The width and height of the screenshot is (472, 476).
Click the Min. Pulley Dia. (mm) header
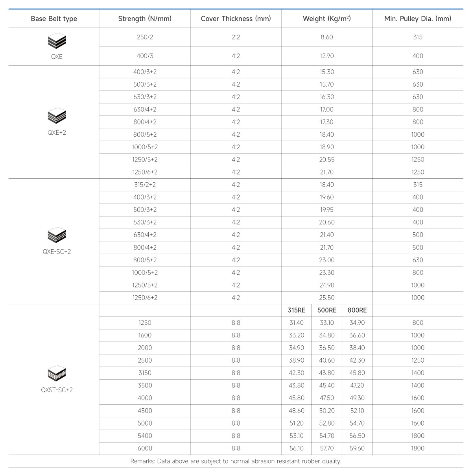tap(418, 19)
